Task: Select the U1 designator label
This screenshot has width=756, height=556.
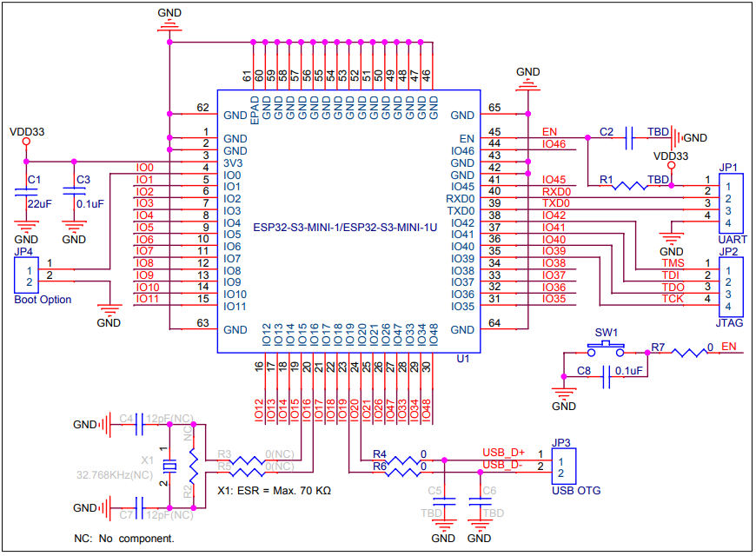Action: (x=463, y=359)
